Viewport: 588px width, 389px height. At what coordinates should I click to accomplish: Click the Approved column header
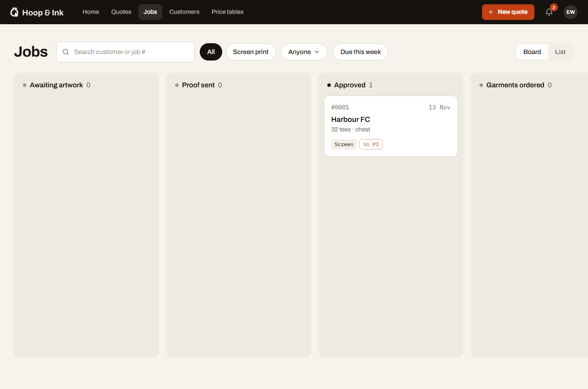350,85
